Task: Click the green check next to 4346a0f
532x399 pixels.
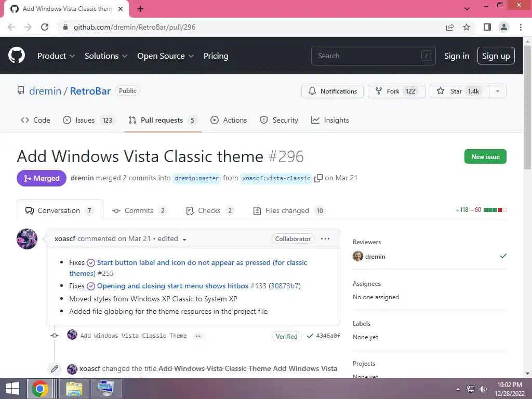Action: tap(310, 336)
